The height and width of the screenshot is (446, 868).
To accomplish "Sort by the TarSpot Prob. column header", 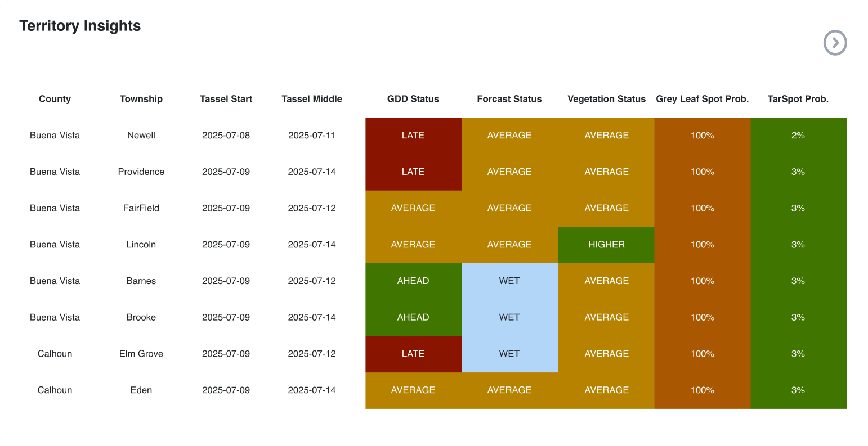I will tap(798, 98).
